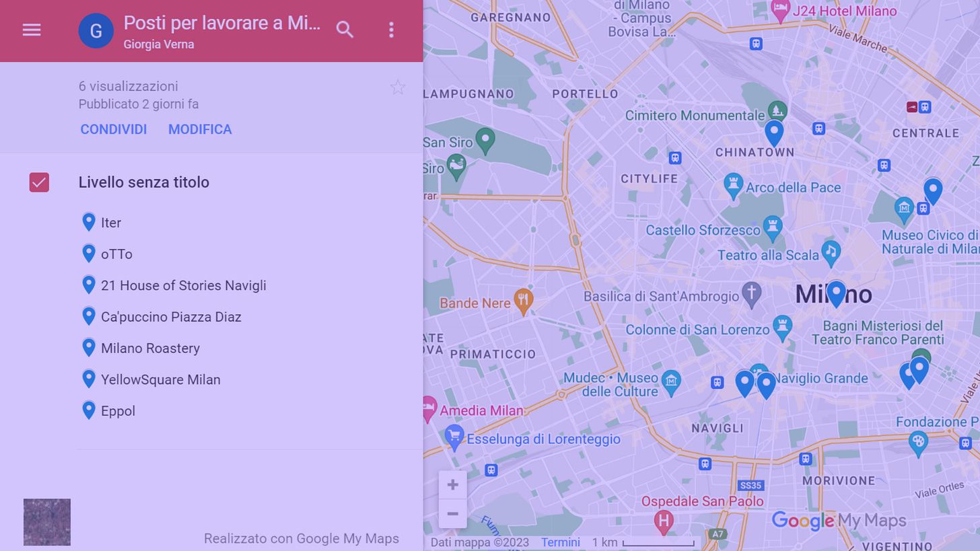
Task: Click the Colonne di San Lorenzo icon
Action: [782, 328]
